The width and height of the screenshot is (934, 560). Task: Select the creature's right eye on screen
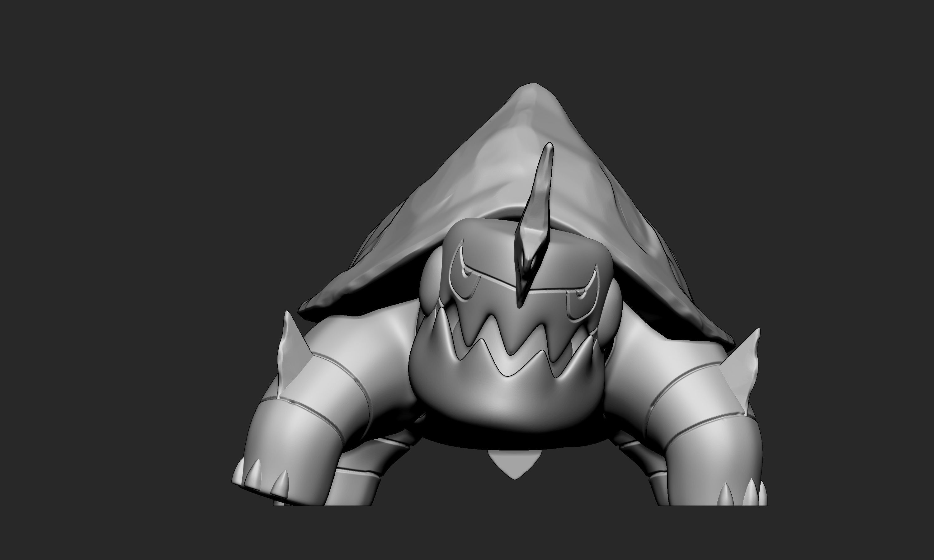[583, 294]
